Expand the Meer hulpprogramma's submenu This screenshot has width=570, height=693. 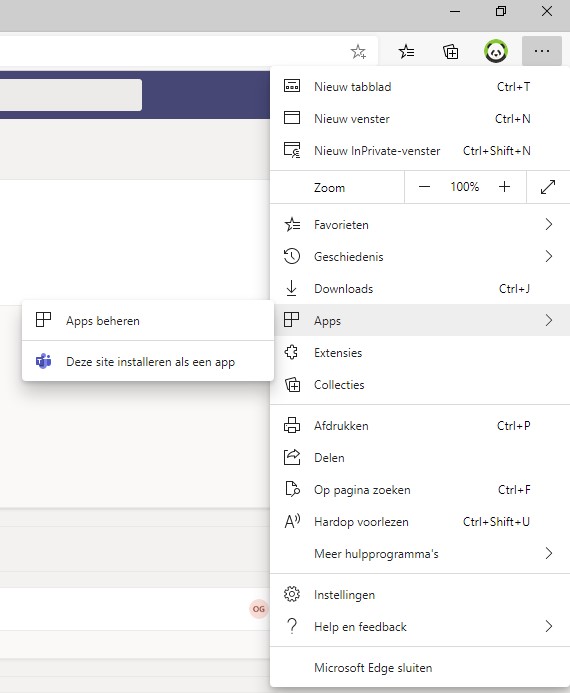[x=420, y=553]
